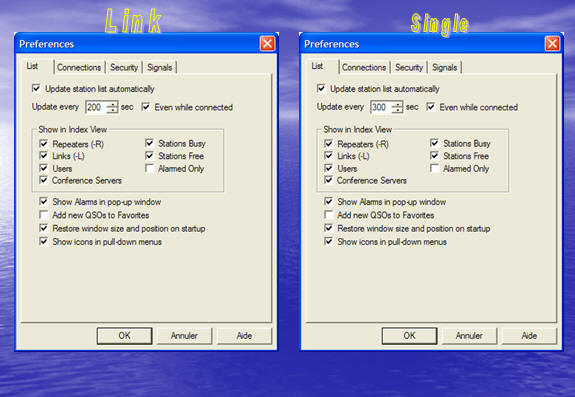Toggle 'Show Alarms in pop-up window' in Single window

[328, 201]
